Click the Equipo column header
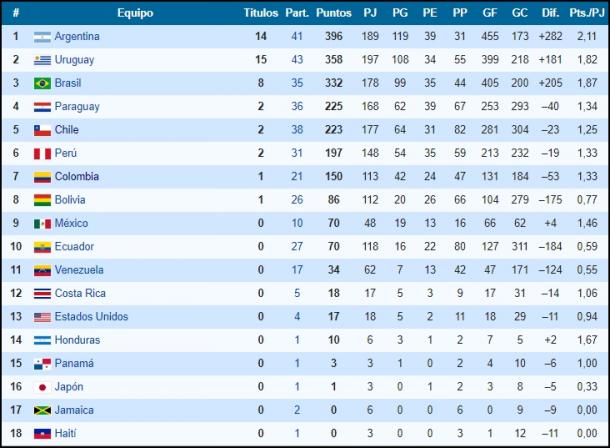610x448 pixels. tap(135, 13)
